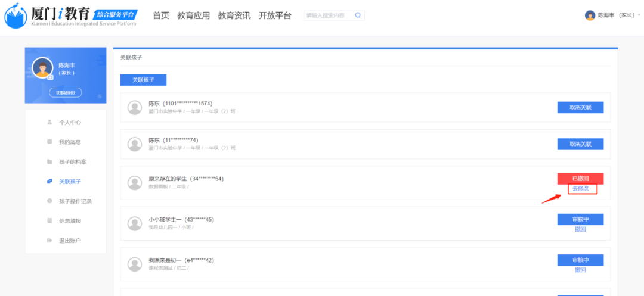Image resolution: width=644 pixels, height=296 pixels.
Task: Click the search magnifier icon
Action: pos(358,15)
